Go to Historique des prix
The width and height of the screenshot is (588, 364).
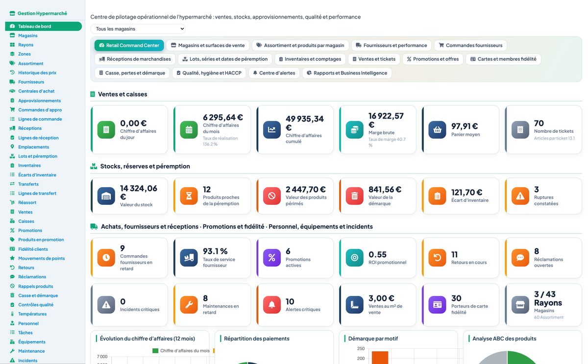(x=44, y=73)
